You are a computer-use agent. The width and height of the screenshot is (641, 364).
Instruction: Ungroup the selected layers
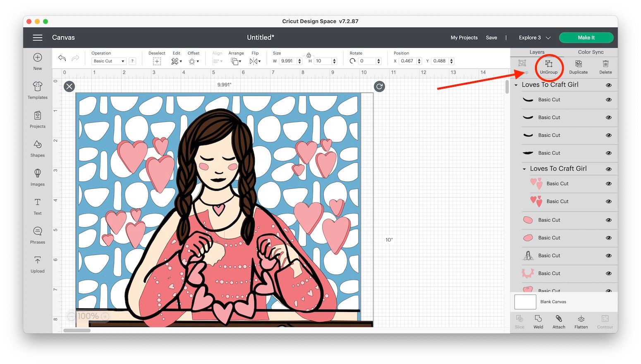tap(549, 67)
